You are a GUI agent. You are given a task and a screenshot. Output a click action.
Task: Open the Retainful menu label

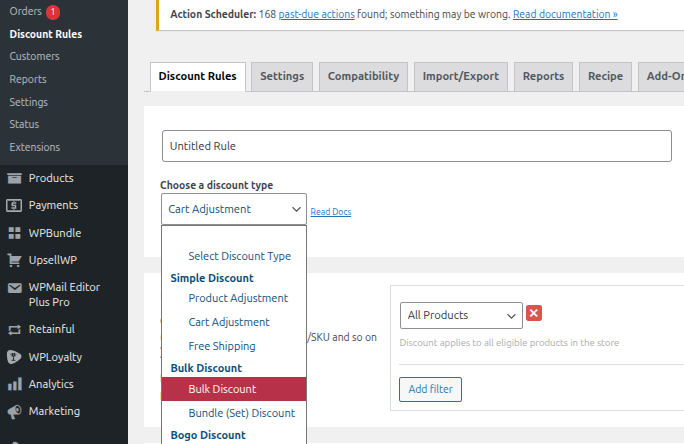click(51, 329)
